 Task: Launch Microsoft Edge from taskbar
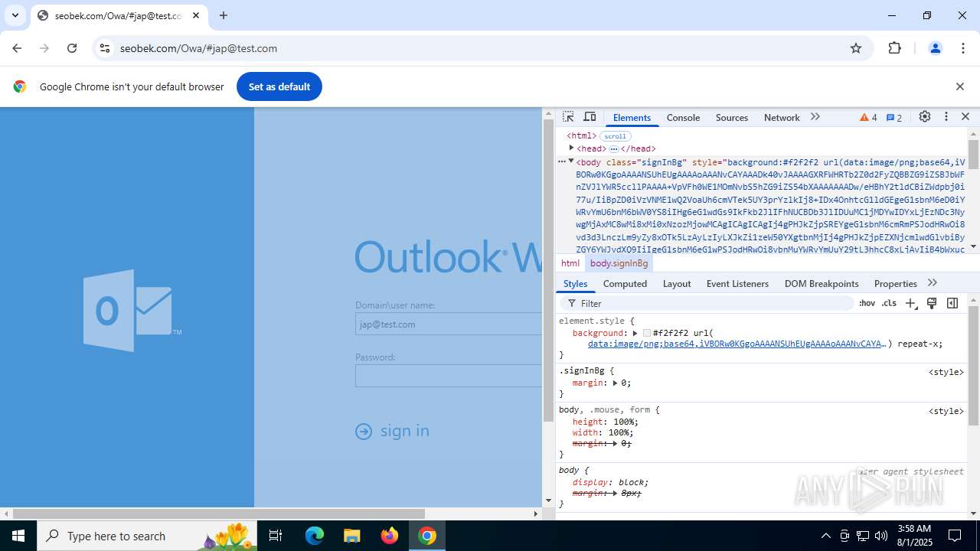(x=315, y=536)
